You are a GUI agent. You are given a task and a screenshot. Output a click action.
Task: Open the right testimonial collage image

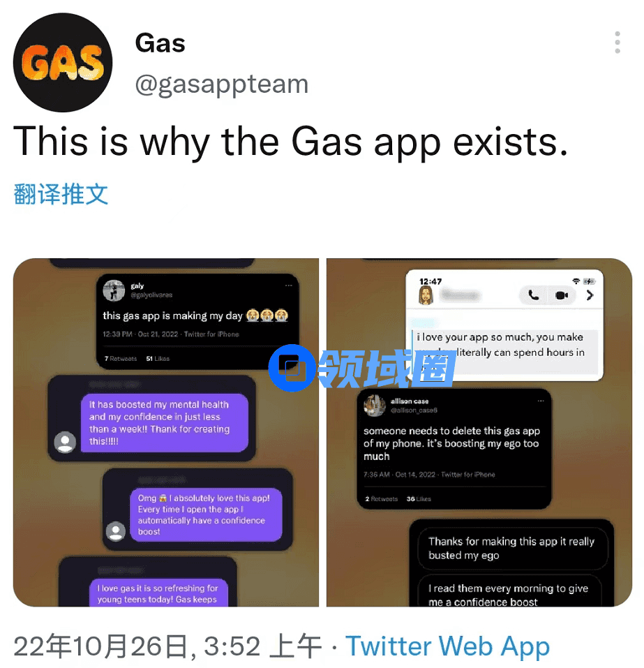pyautogui.click(x=479, y=432)
